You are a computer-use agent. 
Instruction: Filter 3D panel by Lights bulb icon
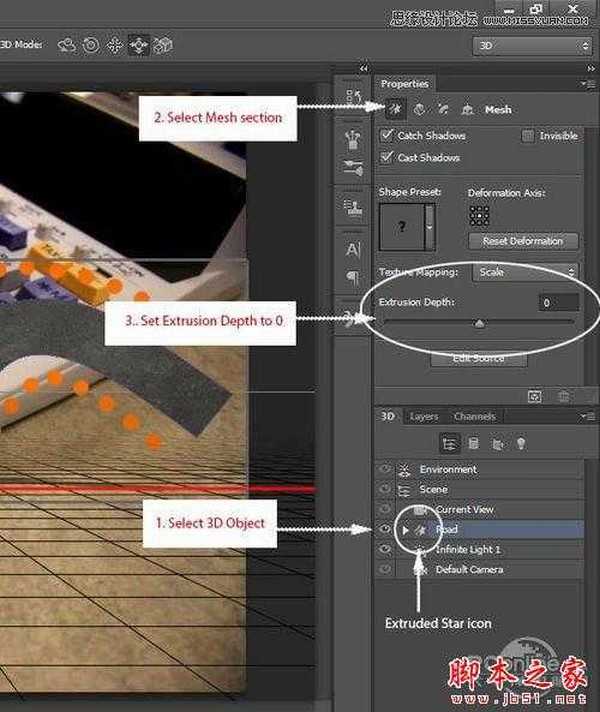pyautogui.click(x=520, y=443)
